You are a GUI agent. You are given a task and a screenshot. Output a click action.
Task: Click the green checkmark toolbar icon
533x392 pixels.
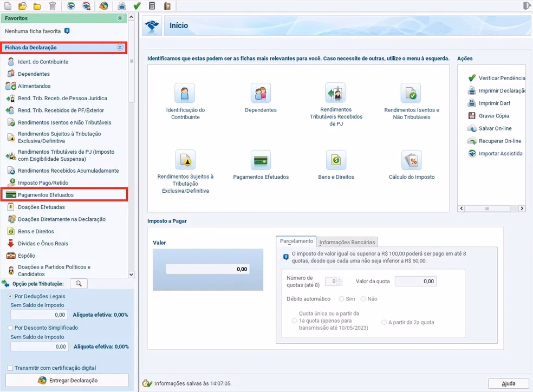[137, 6]
